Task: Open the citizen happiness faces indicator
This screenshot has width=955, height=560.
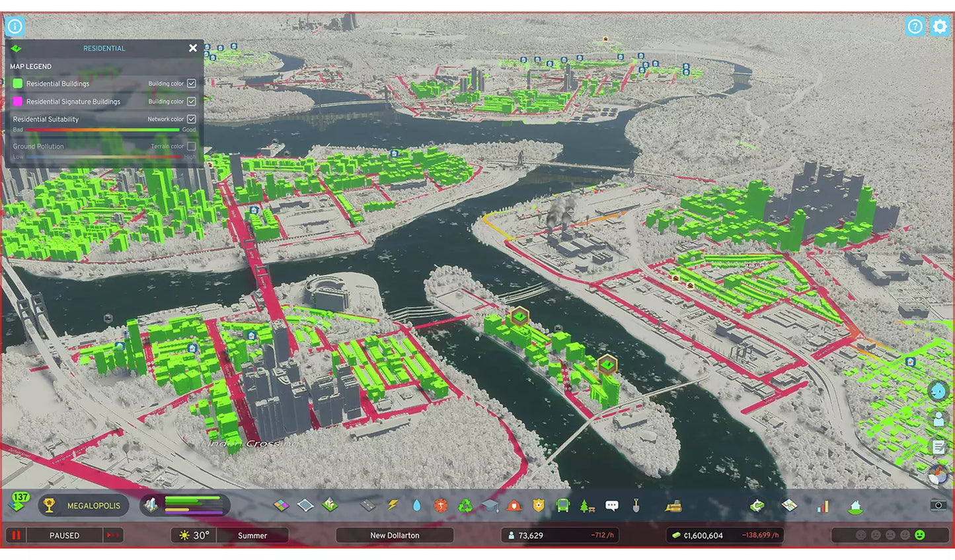Action: pos(890,535)
